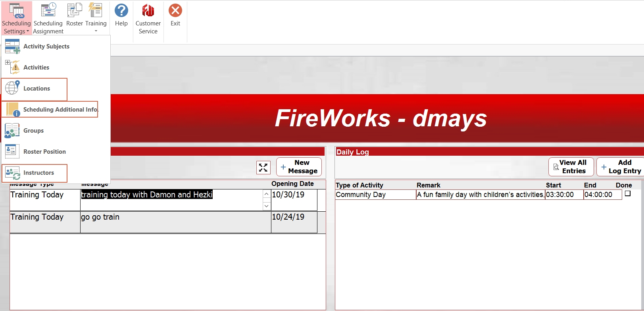Select the Groups menu entry
The image size is (644, 311).
click(56, 131)
